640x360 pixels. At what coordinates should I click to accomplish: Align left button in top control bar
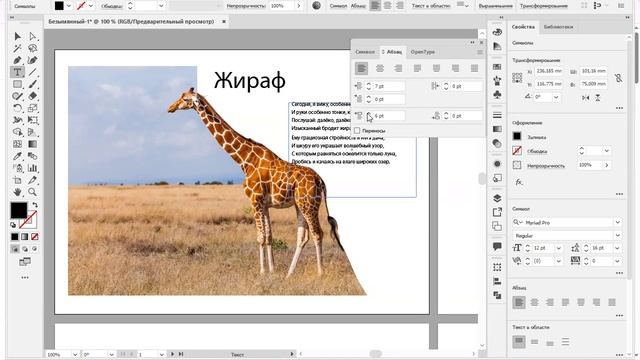(375, 6)
